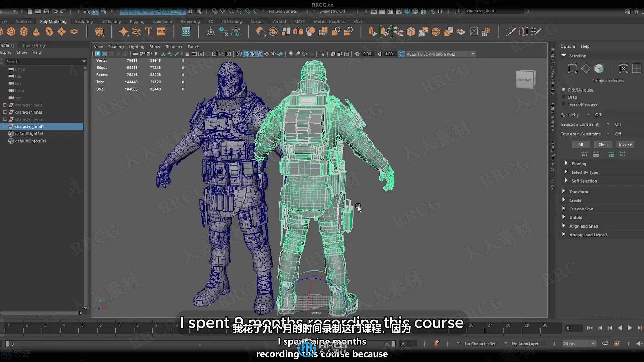The image size is (644, 362).
Task: Click the go to start button
Action: 589,328
